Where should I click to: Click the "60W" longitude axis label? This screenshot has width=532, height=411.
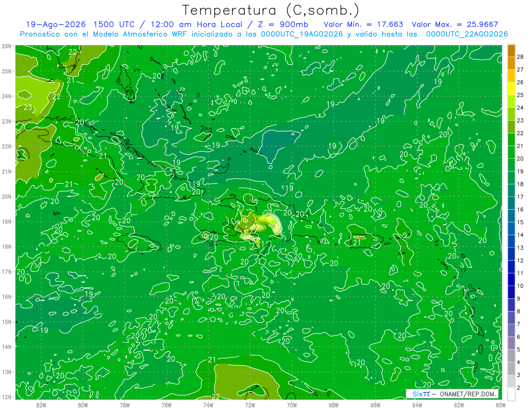click(x=501, y=404)
